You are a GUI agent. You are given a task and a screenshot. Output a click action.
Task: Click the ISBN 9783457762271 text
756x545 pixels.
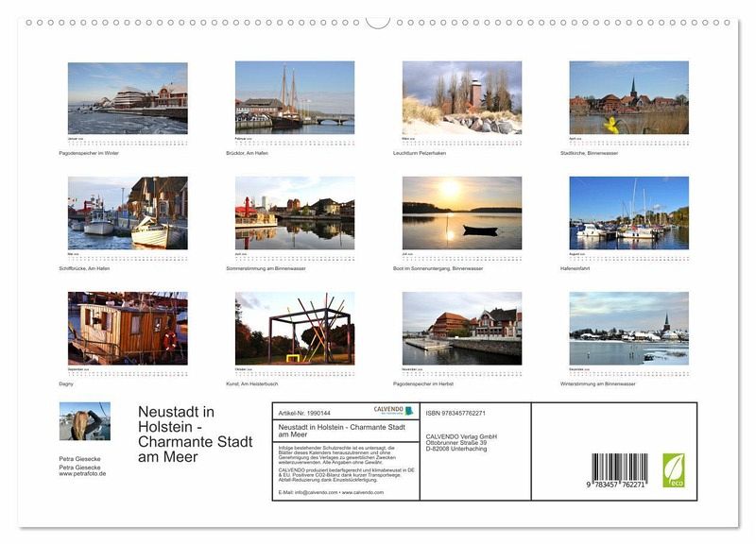(x=455, y=413)
